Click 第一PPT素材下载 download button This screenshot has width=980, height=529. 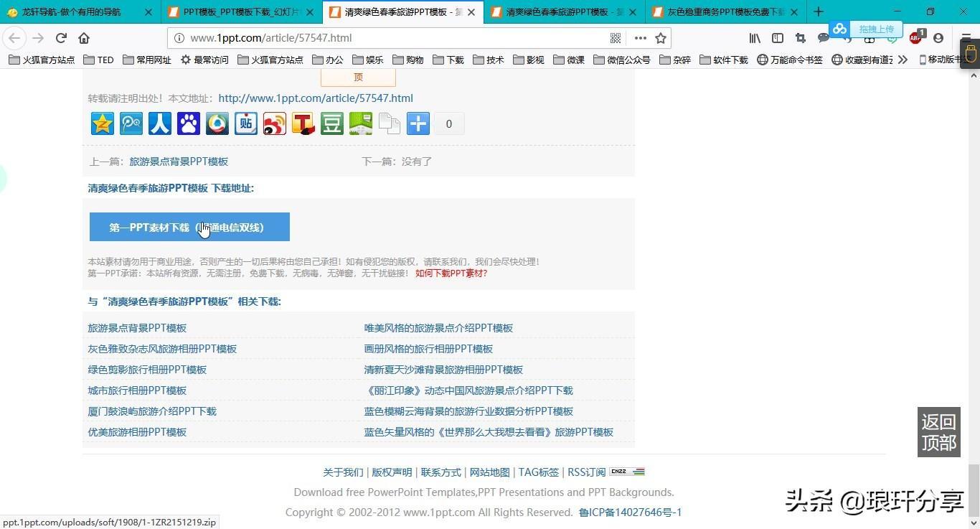tap(189, 227)
